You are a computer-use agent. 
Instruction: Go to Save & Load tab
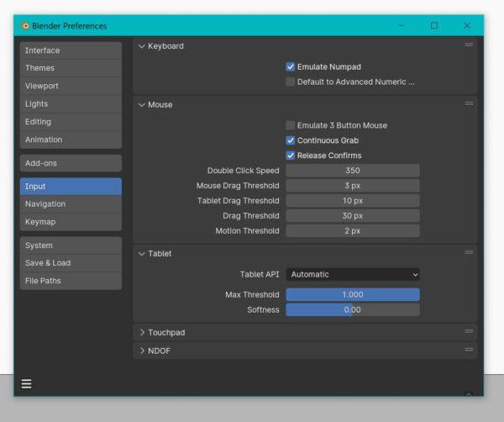pyautogui.click(x=71, y=263)
